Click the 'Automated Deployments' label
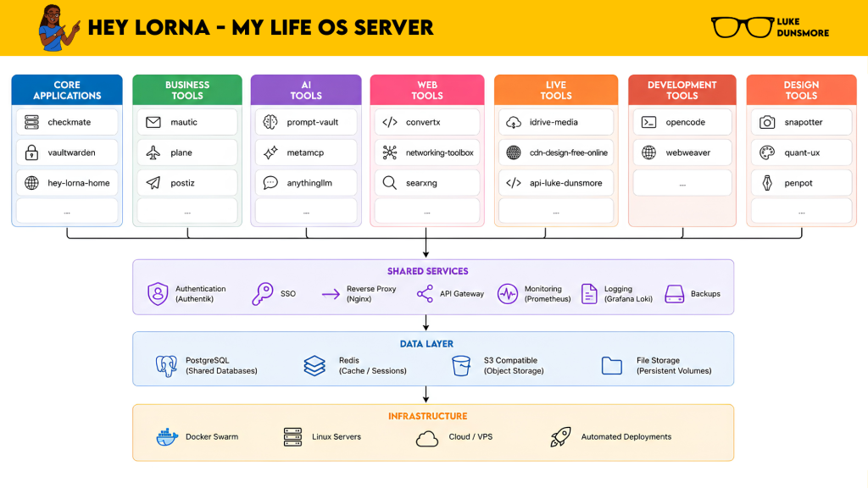 point(626,436)
